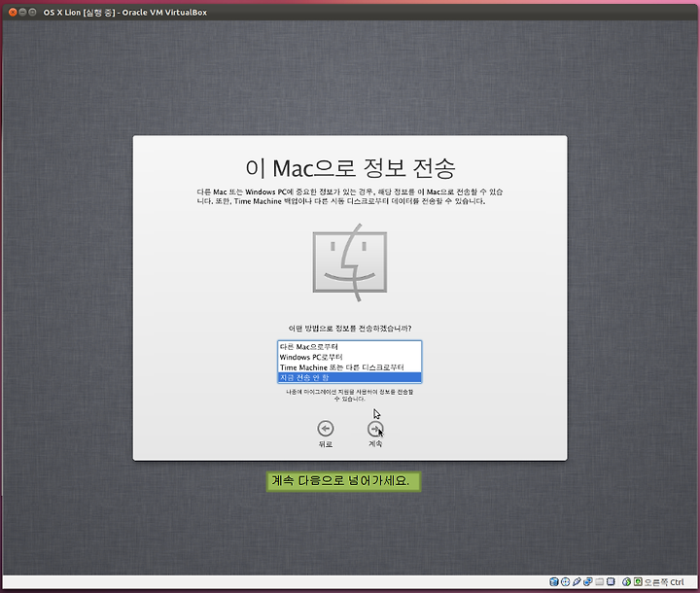Click the '이 Mac으로 정보 전송' heading
The height and width of the screenshot is (593, 700).
point(350,168)
